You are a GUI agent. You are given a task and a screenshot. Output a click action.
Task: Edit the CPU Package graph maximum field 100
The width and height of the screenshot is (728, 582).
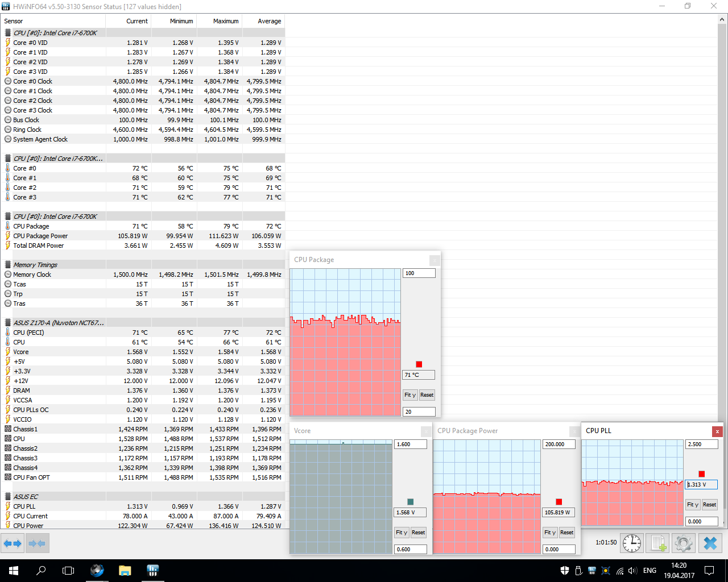click(419, 273)
